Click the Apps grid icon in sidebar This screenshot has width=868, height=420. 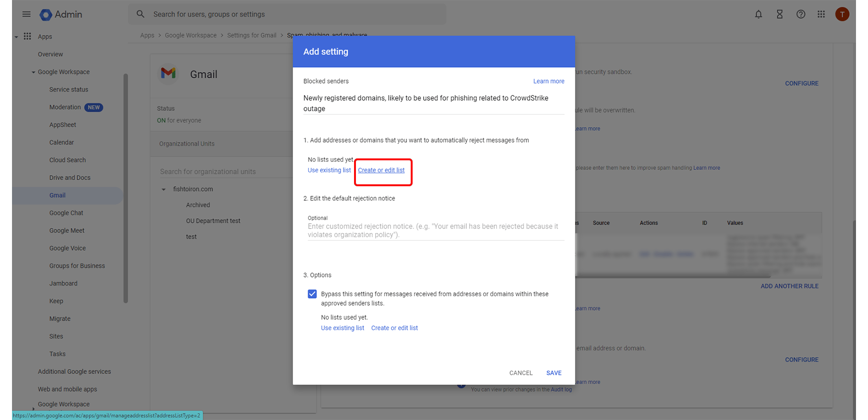click(27, 36)
